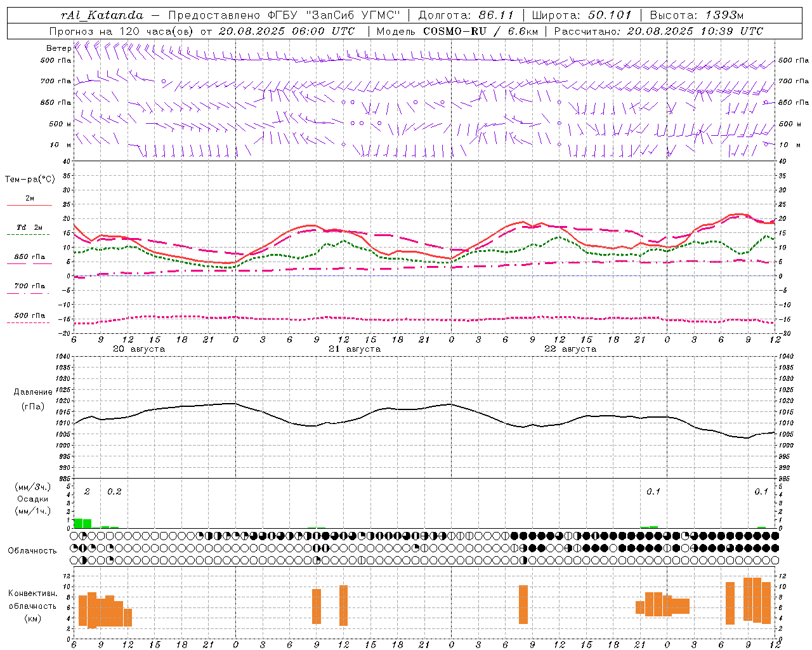
Task: Select the 21 августа date label
Action: (355, 349)
